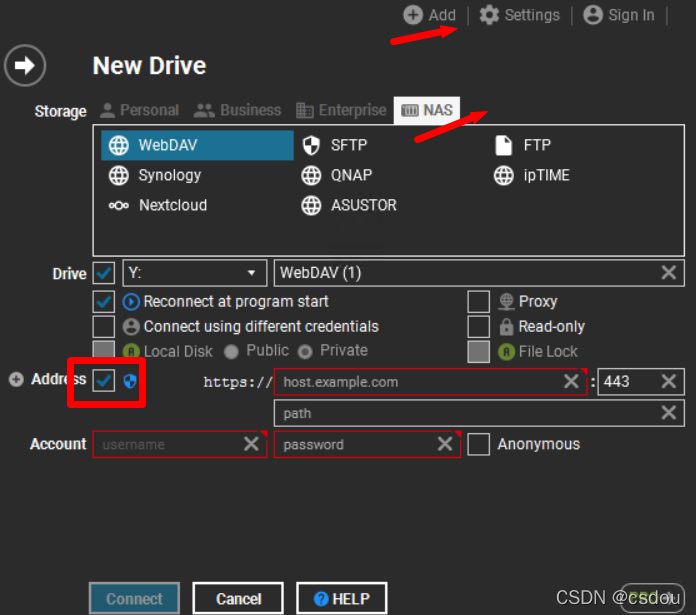Viewport: 696px width, 615px height.
Task: Open Settings gear icon
Action: [x=489, y=15]
